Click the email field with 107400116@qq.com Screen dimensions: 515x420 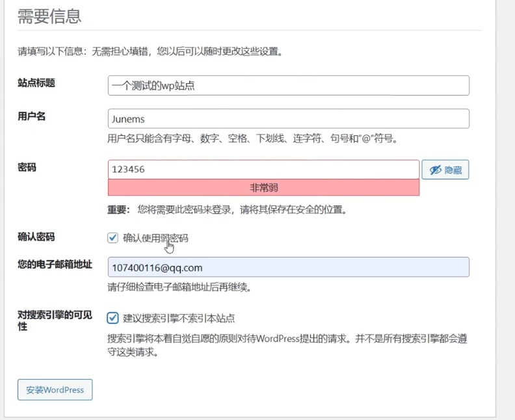(288, 267)
